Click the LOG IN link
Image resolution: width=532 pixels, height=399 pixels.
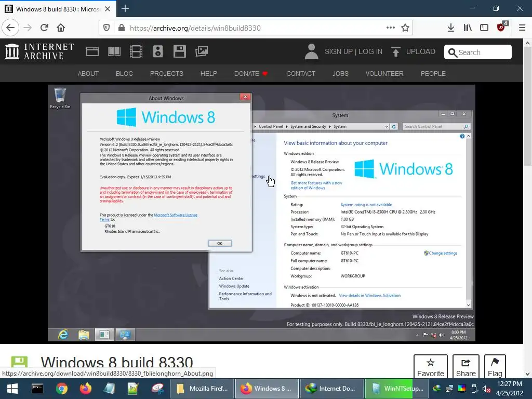point(370,51)
